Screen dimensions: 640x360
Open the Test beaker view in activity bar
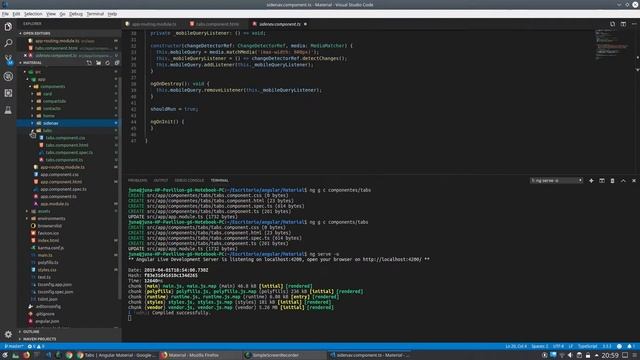[8, 110]
